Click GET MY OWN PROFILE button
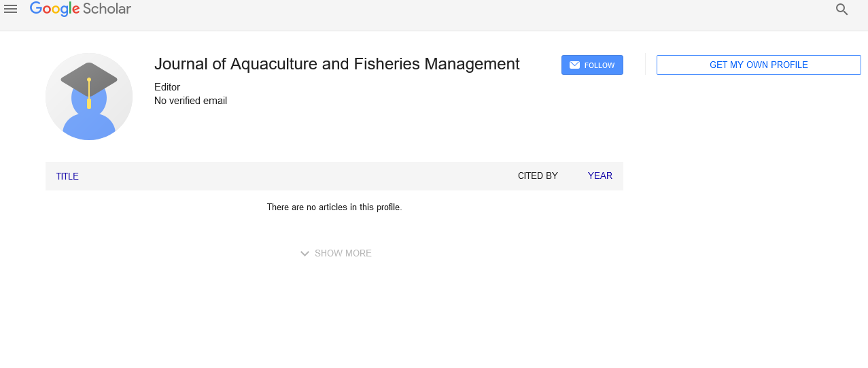The height and width of the screenshot is (368, 868). pyautogui.click(x=759, y=65)
